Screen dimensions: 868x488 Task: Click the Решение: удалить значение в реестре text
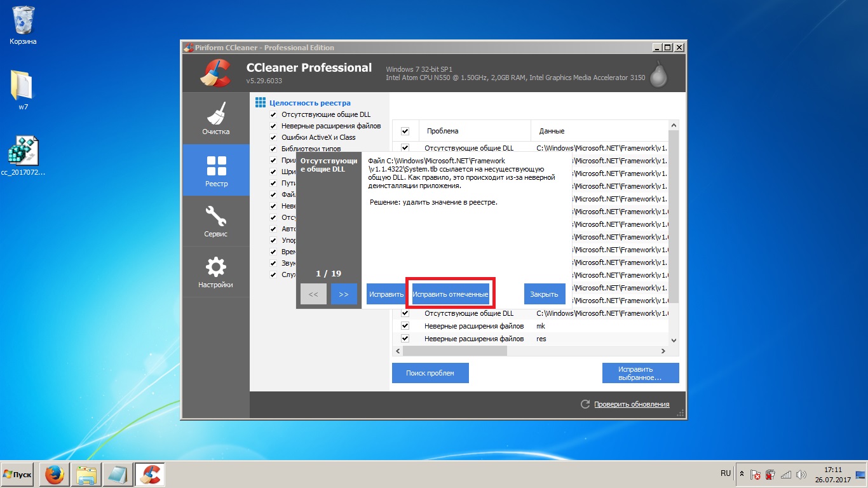pyautogui.click(x=433, y=202)
